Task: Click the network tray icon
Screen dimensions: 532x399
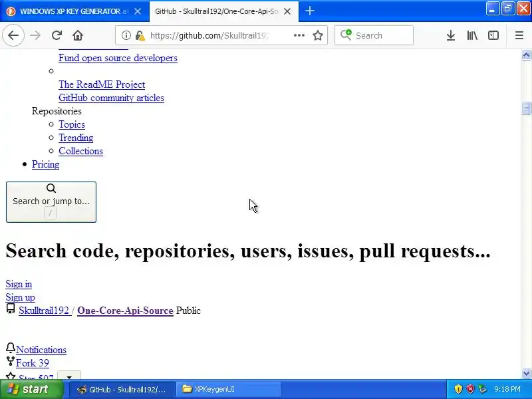Action: [x=482, y=389]
